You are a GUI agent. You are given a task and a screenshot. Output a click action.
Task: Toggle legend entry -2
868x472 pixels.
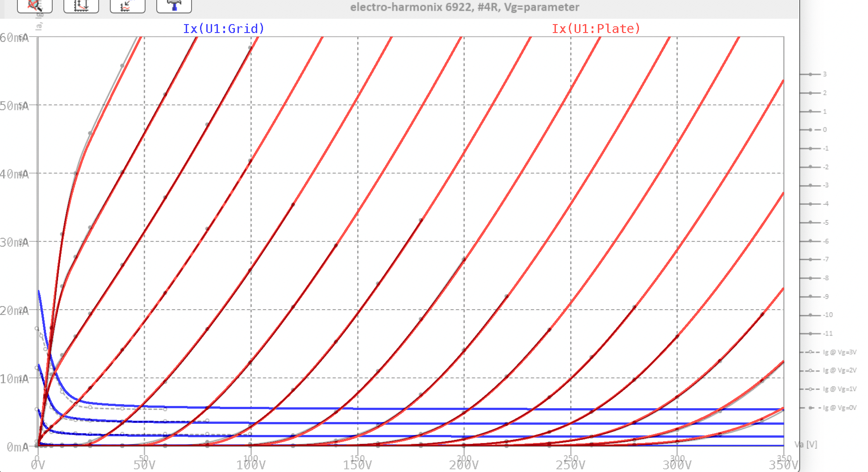[x=814, y=167]
